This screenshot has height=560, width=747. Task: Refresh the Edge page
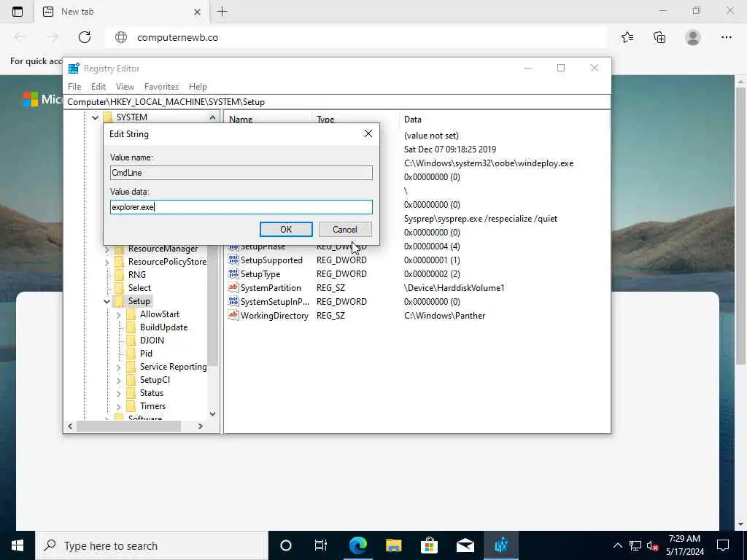tap(85, 37)
